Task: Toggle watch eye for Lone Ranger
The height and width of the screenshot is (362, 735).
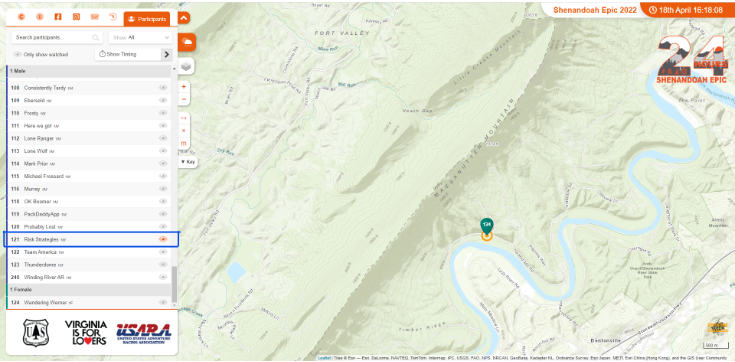Action: 163,138
